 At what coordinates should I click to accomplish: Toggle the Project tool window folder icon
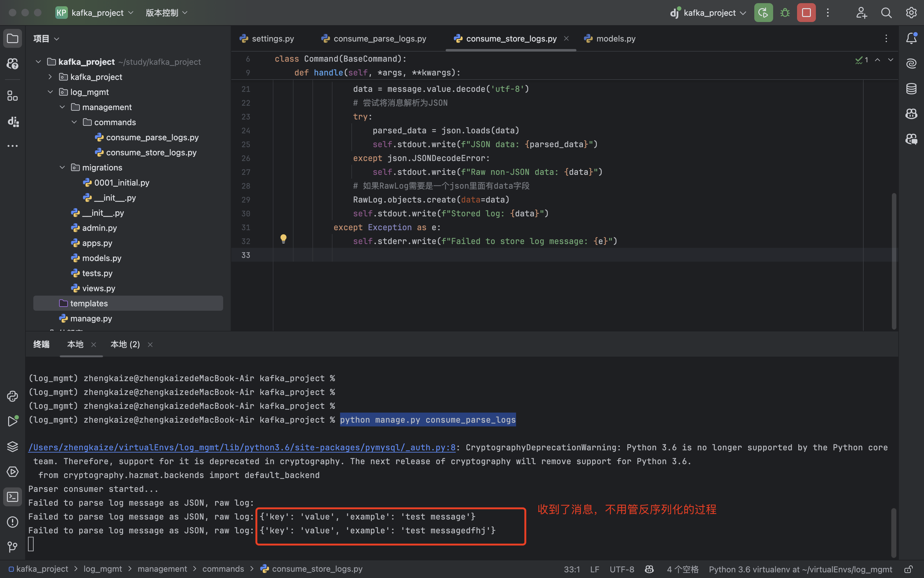13,38
